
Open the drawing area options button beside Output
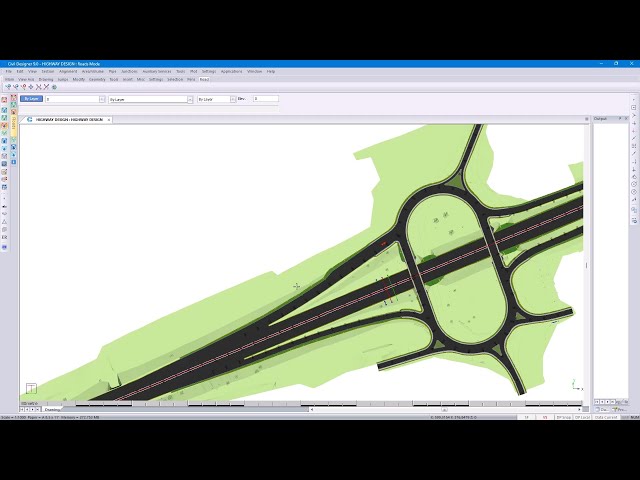tap(587, 119)
